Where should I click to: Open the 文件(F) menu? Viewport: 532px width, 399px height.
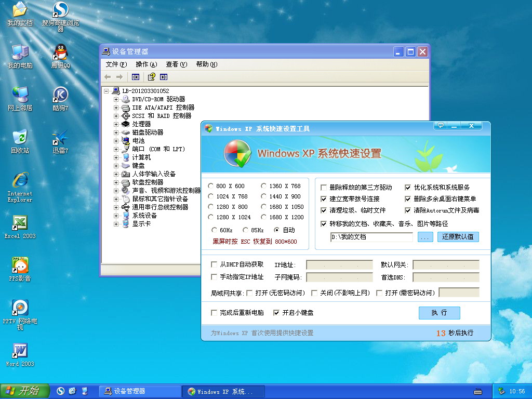click(116, 64)
